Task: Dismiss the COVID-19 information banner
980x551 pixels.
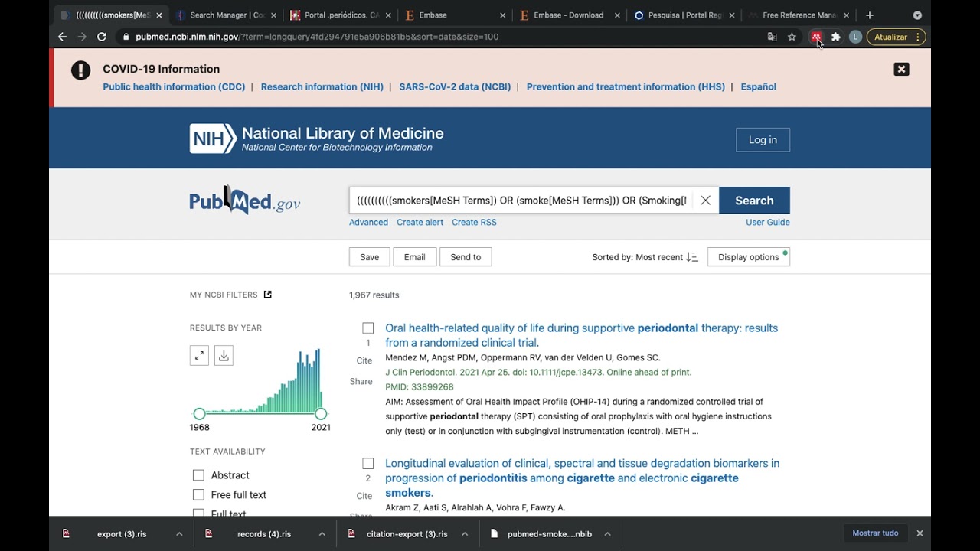Action: pyautogui.click(x=901, y=70)
